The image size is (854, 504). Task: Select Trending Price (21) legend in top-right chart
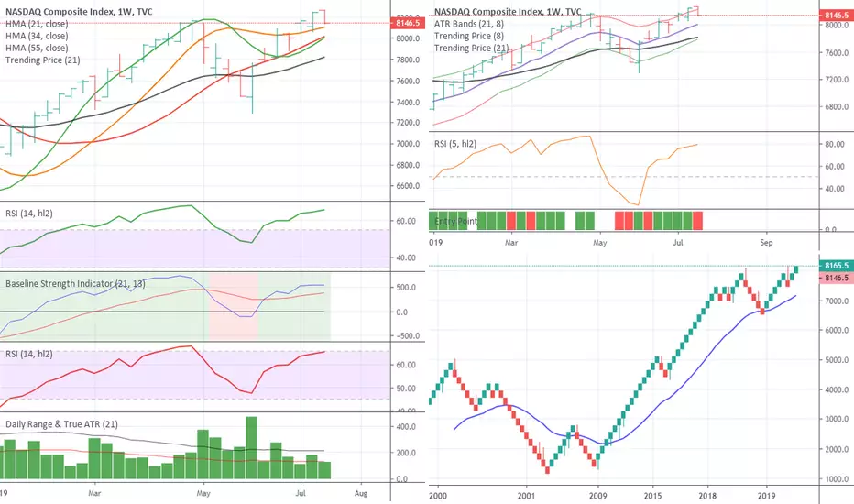pyautogui.click(x=471, y=48)
